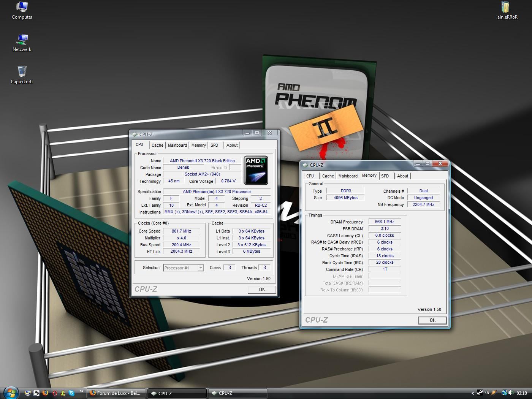Expand the quick launch overflow chevron
This screenshot has height=399, width=532.
tap(81, 391)
